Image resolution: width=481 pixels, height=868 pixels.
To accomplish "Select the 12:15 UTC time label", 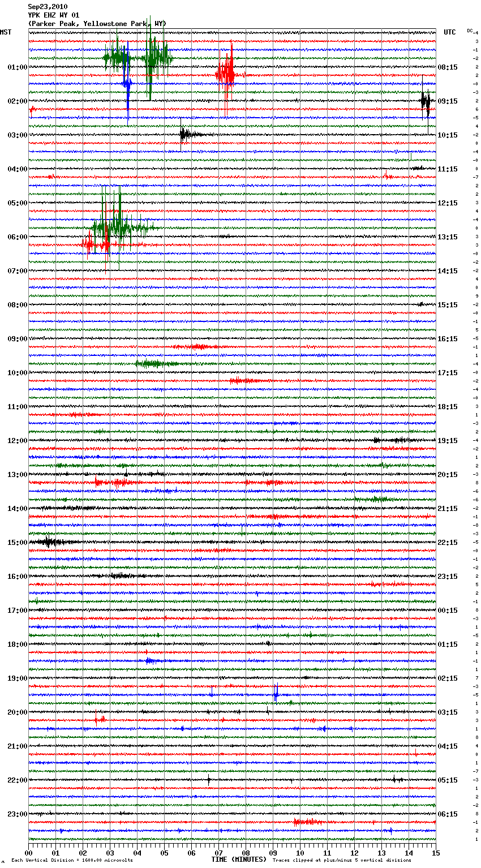I will coord(448,203).
